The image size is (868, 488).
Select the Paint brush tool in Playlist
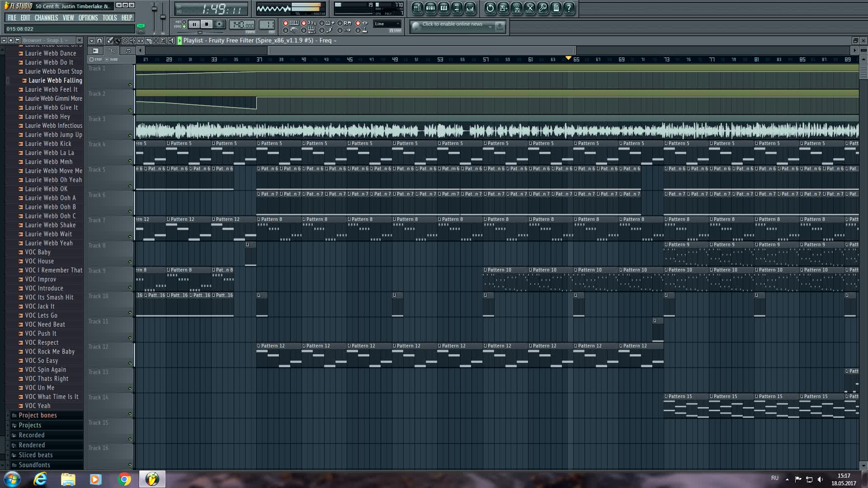[x=118, y=41]
